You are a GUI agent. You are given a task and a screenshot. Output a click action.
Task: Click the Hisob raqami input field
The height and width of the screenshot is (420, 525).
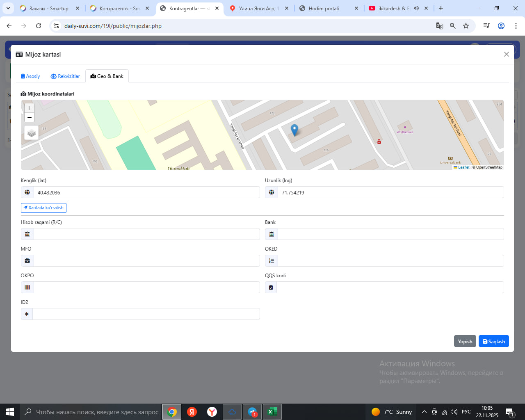(146, 234)
